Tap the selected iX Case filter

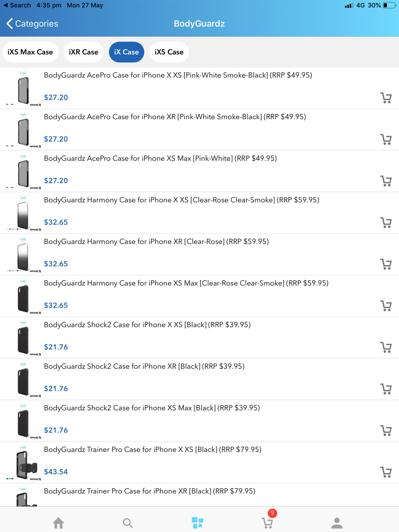[x=126, y=52]
